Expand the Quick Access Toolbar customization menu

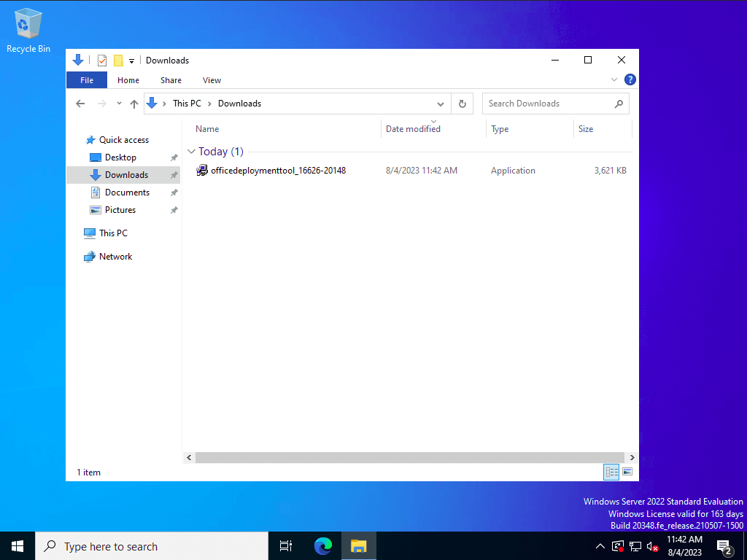[x=131, y=60]
